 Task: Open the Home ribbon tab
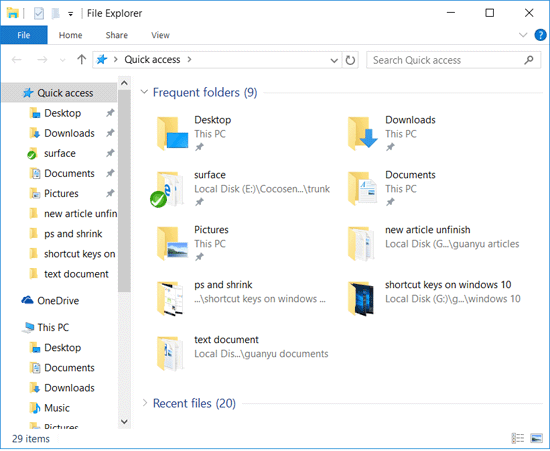pyautogui.click(x=71, y=35)
